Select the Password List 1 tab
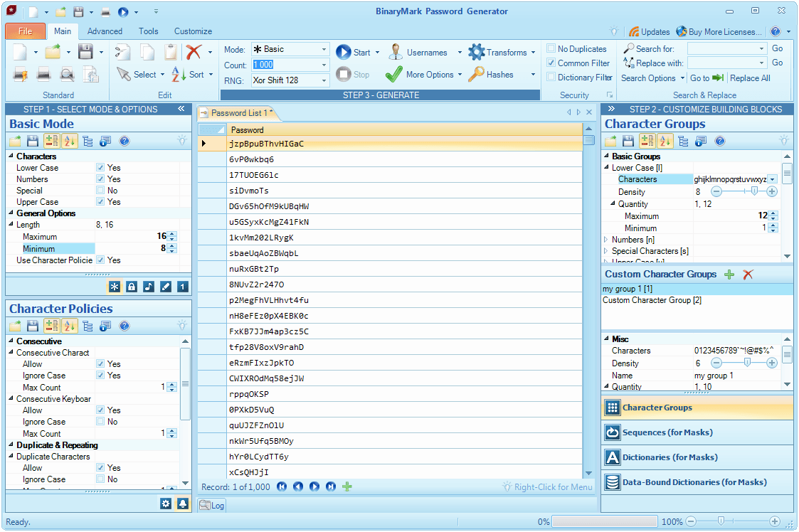Viewport: 799px width, 532px height. [238, 112]
